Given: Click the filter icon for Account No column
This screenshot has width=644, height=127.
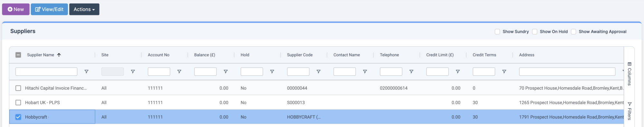Looking at the screenshot, I should (x=179, y=72).
